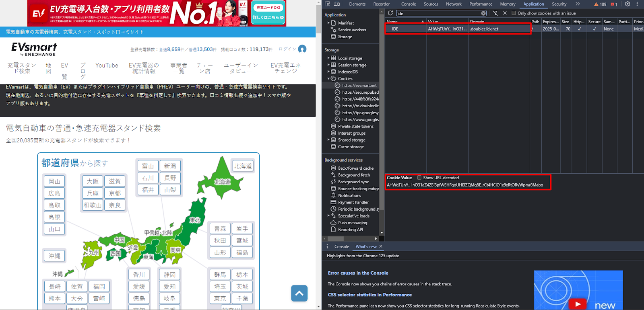This screenshot has width=644, height=310.
Task: Switch to the Console tab
Action: pyautogui.click(x=409, y=4)
